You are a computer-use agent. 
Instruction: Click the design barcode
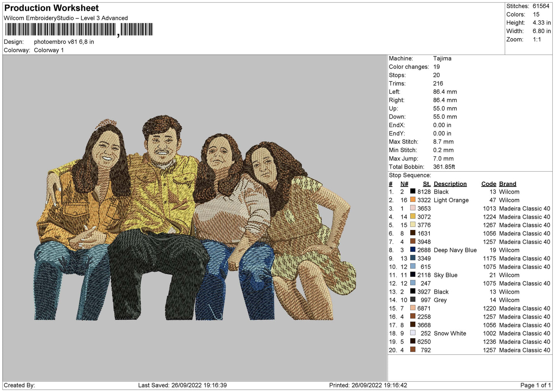click(79, 30)
